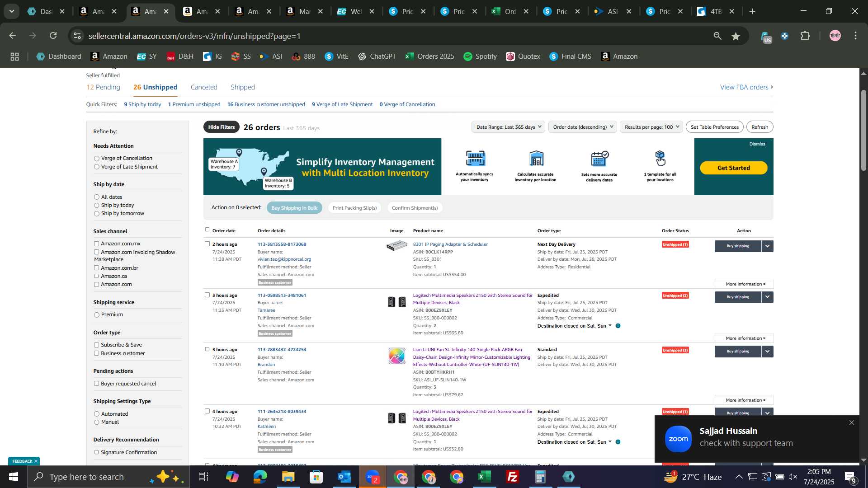Image resolution: width=868 pixels, height=488 pixels.
Task: Click the Windows taskbar search box
Action: 108,477
